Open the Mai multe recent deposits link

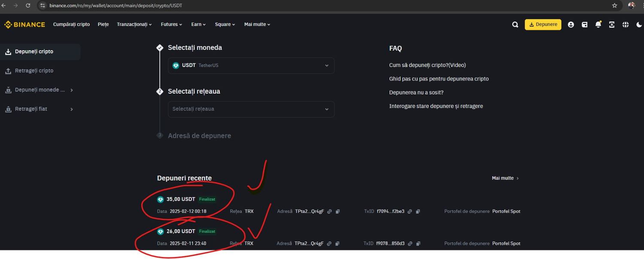(505, 178)
